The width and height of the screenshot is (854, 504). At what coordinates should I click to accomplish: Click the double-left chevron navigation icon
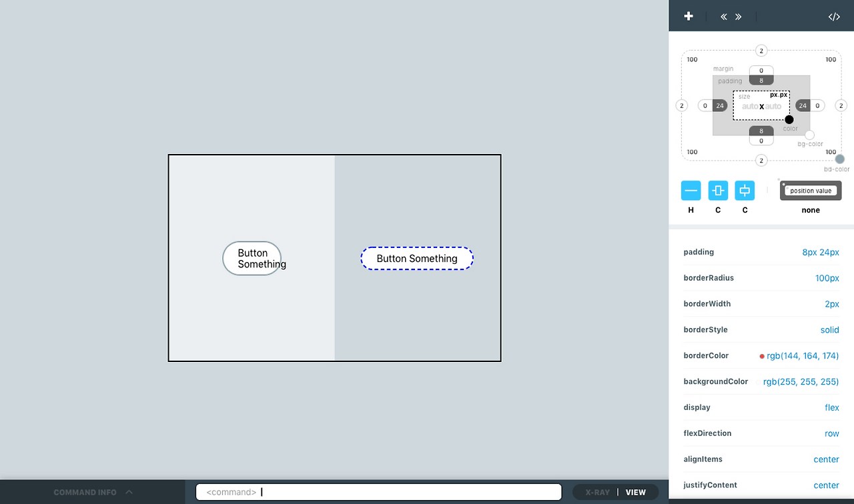pyautogui.click(x=723, y=16)
